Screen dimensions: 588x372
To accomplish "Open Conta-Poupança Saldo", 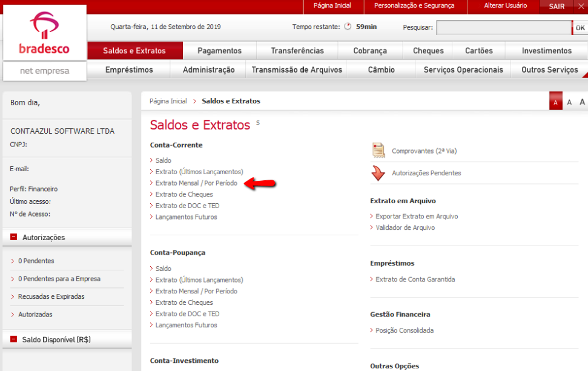I will click(163, 269).
